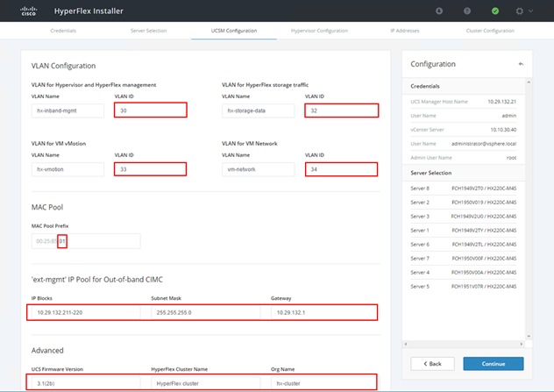Collapse the Configuration panel arrow icon
554x392 pixels.
click(521, 64)
